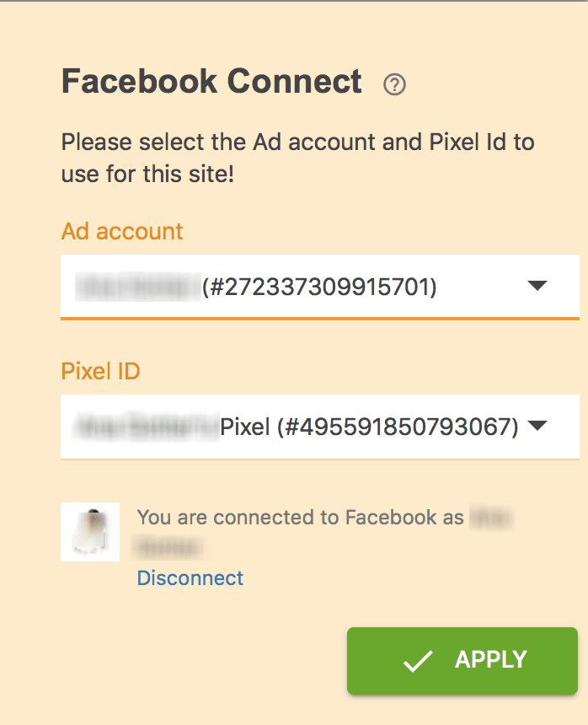Click the blurred pixel name before 'Pixel'
The height and width of the screenshot is (725, 588).
(146, 427)
